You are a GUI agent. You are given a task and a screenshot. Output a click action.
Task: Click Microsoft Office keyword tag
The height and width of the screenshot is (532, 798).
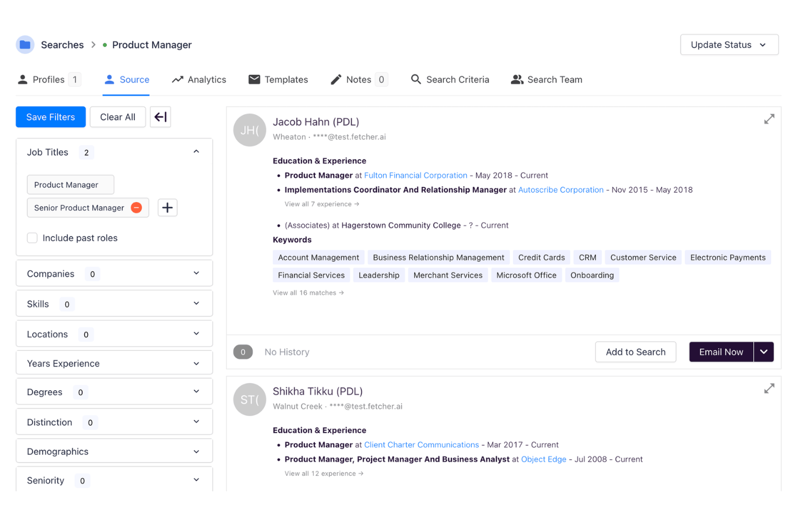[x=526, y=275]
